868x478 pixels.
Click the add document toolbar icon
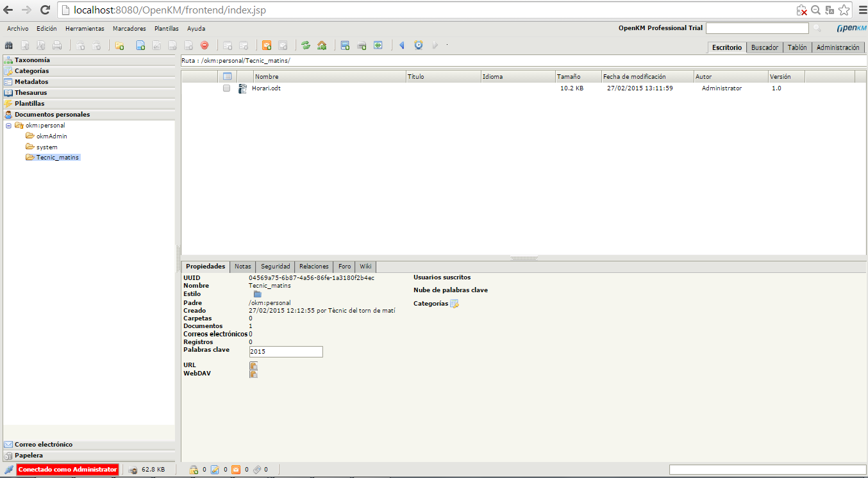click(x=140, y=45)
